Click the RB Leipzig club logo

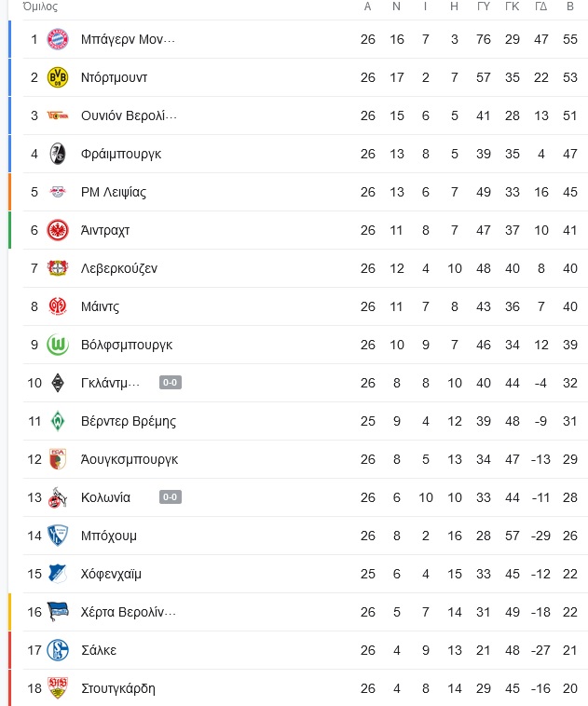58,192
